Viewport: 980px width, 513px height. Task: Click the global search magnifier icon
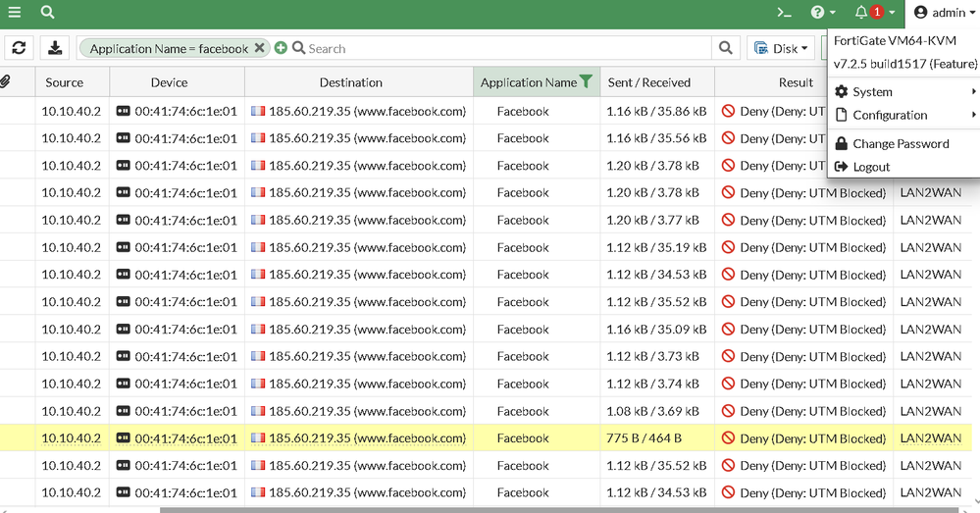point(48,13)
